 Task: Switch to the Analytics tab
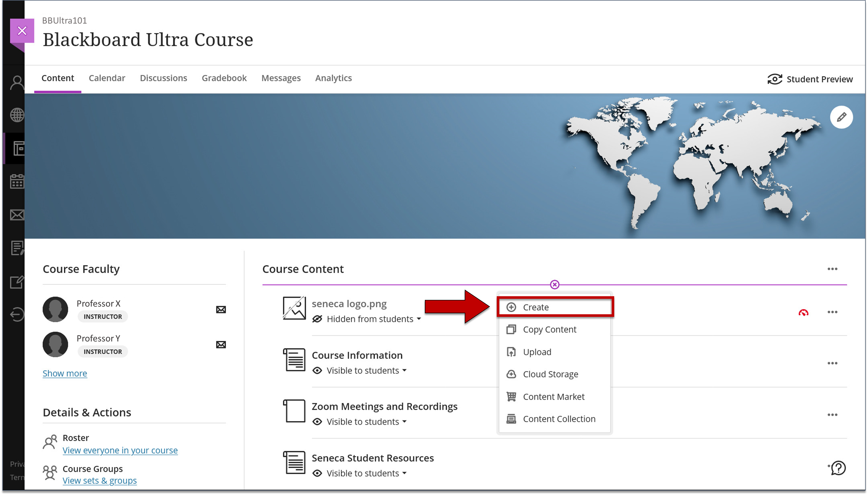point(333,78)
